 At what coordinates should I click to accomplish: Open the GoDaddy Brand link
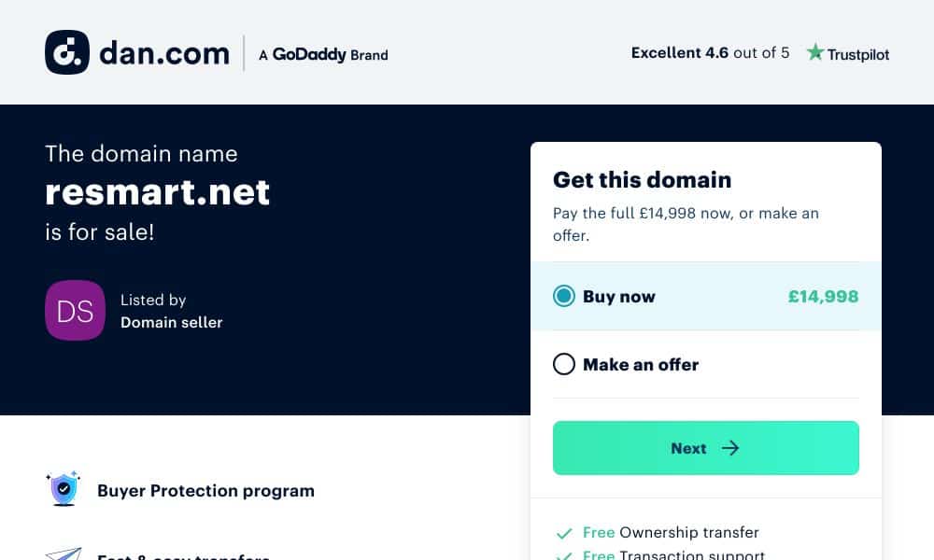point(323,54)
